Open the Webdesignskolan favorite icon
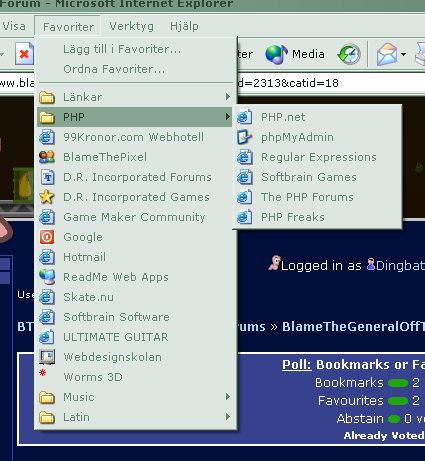This screenshot has height=461, width=425. [47, 357]
